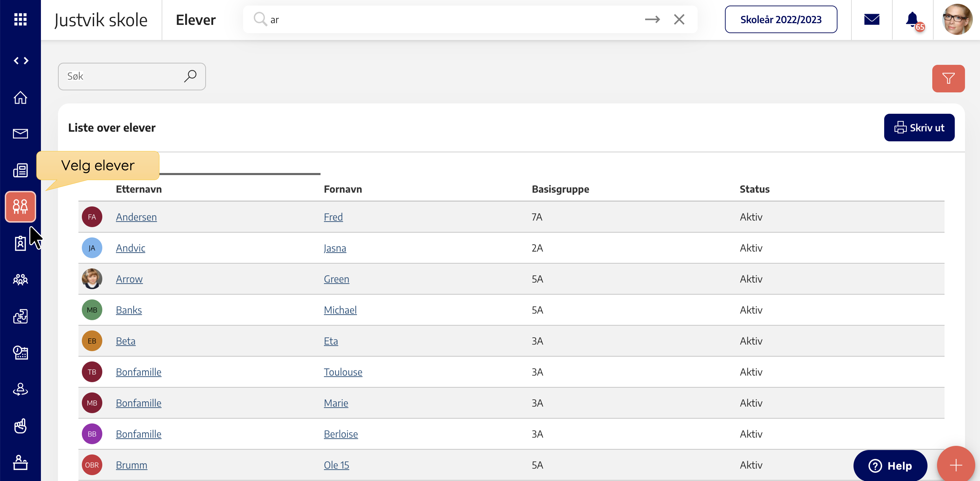The image size is (980, 481).
Task: Open the raised hand sidebar icon
Action: click(x=20, y=425)
